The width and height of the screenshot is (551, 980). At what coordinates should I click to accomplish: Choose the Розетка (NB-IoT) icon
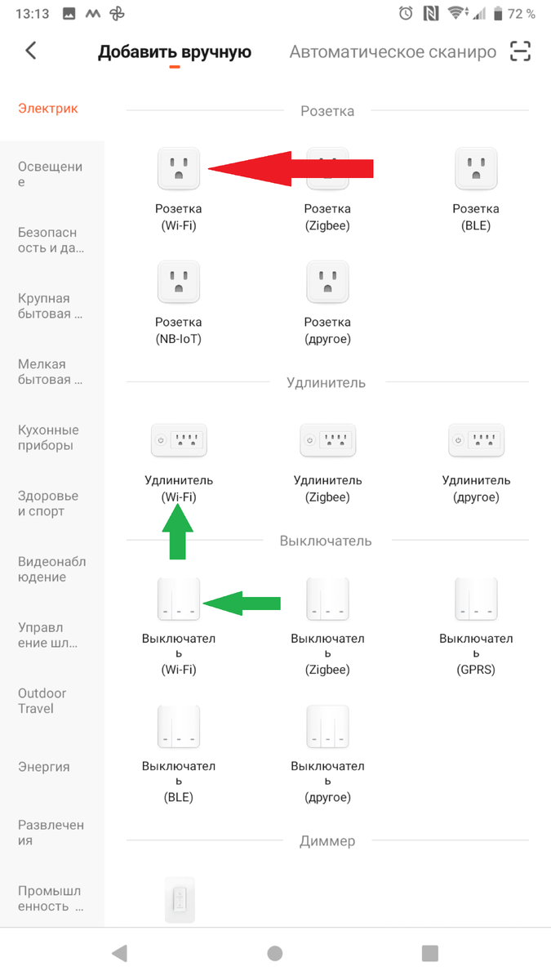178,281
